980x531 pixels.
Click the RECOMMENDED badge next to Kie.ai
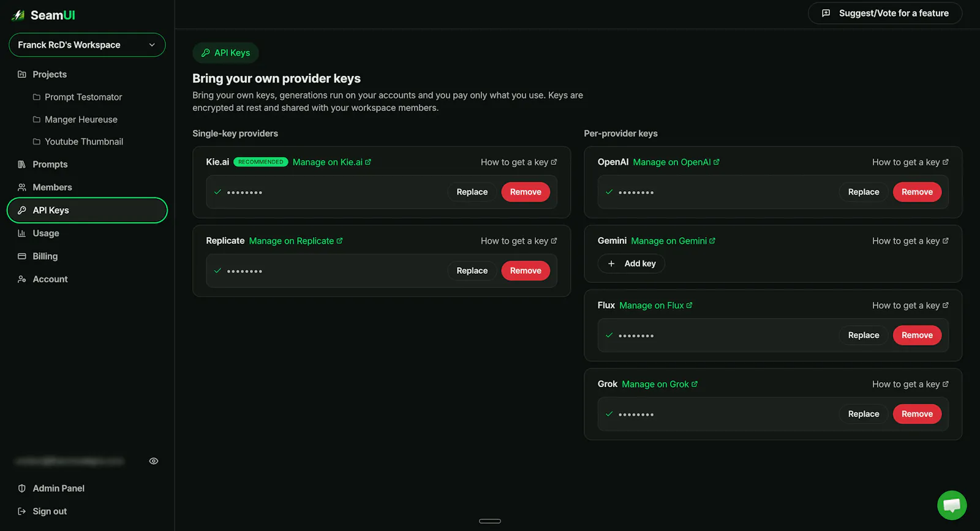261,162
